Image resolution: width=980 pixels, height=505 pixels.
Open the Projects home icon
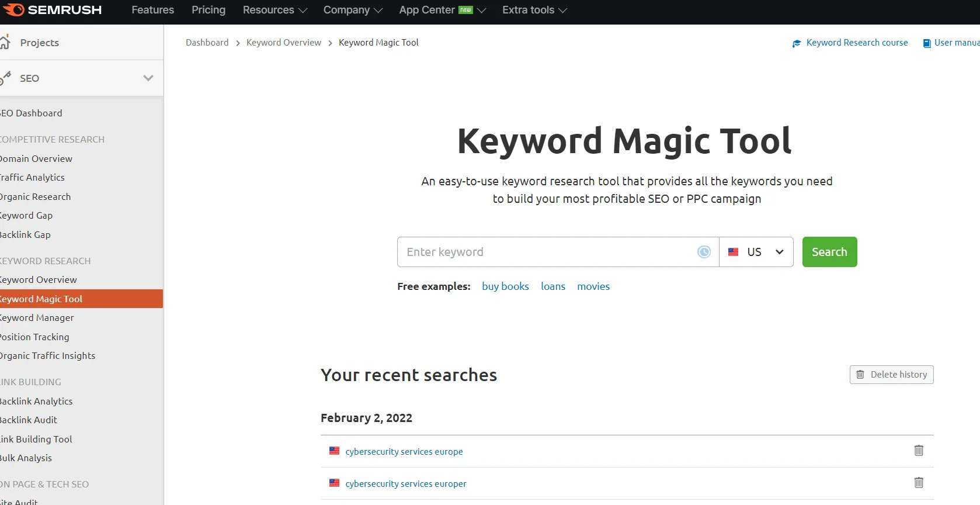click(x=5, y=42)
